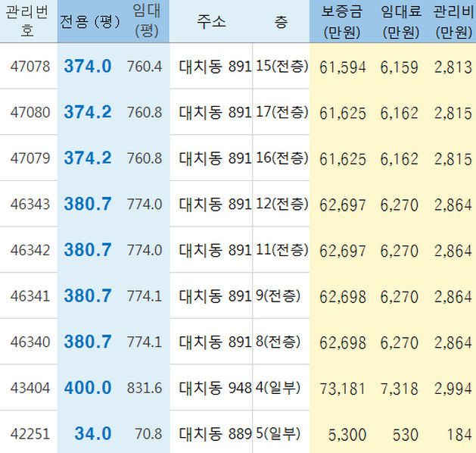The height and width of the screenshot is (453, 476).
Task: Click rent value 7,318
Action: 400,389
